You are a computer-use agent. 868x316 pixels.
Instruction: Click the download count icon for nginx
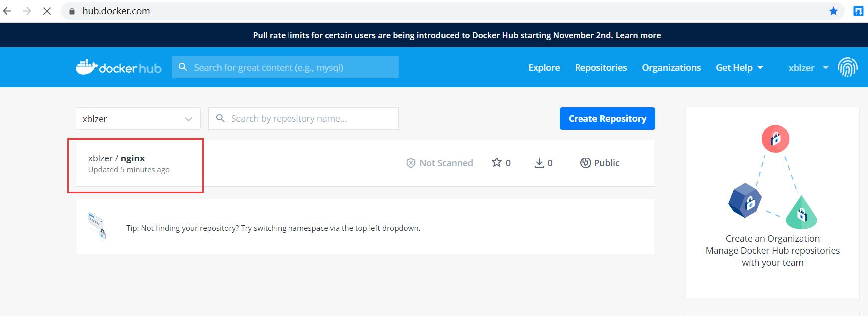[539, 163]
